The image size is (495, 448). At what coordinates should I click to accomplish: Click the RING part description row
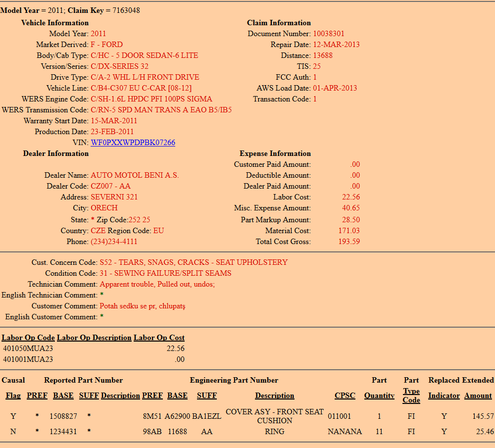coord(275,432)
